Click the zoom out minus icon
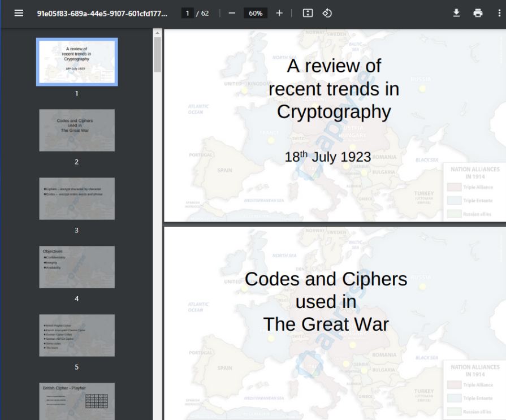 pos(232,13)
